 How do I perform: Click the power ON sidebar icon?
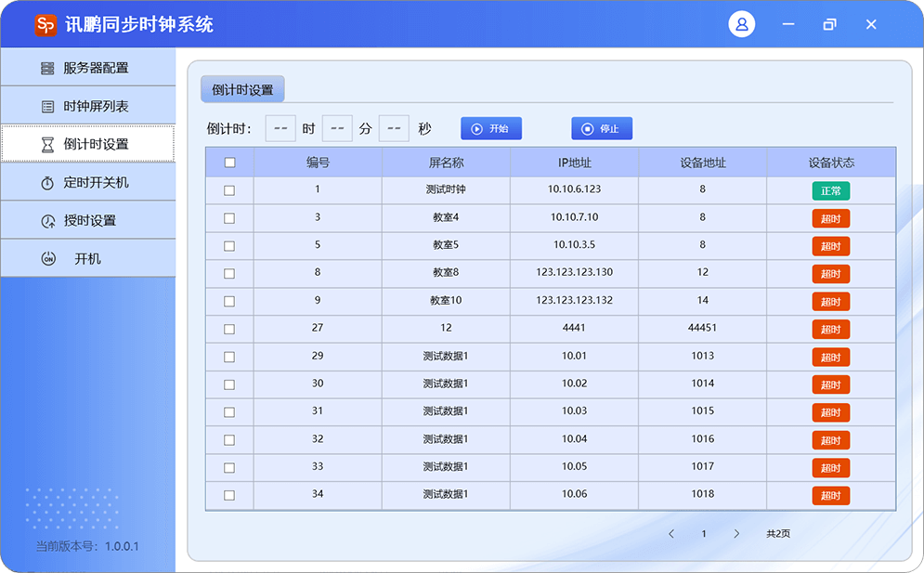(x=48, y=259)
